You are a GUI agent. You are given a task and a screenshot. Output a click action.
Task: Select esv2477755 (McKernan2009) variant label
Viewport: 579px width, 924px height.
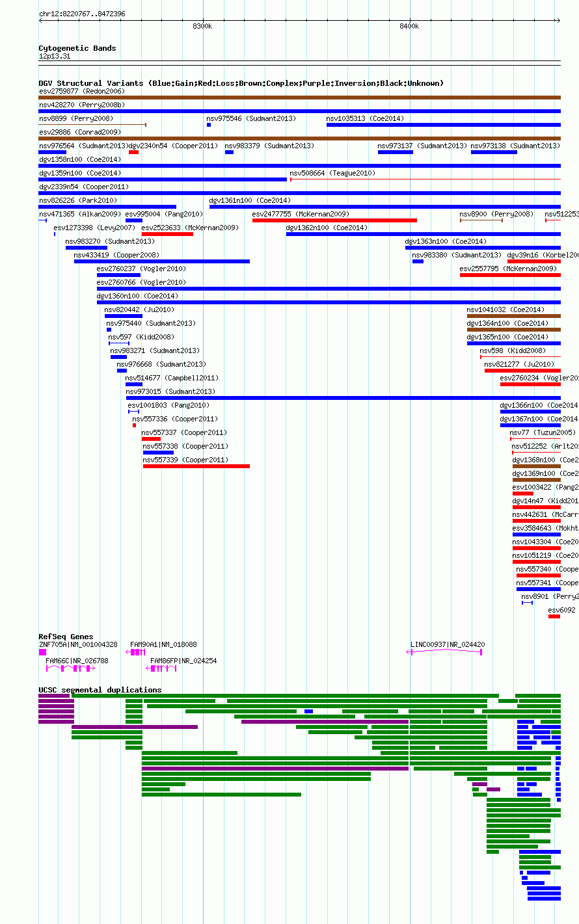click(x=301, y=214)
